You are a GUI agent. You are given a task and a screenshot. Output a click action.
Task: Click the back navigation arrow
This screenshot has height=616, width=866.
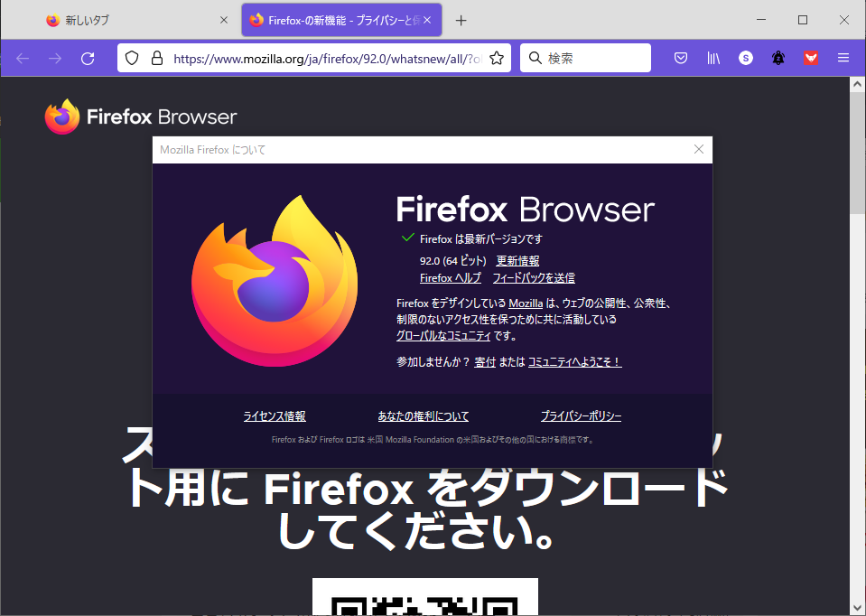pos(22,58)
